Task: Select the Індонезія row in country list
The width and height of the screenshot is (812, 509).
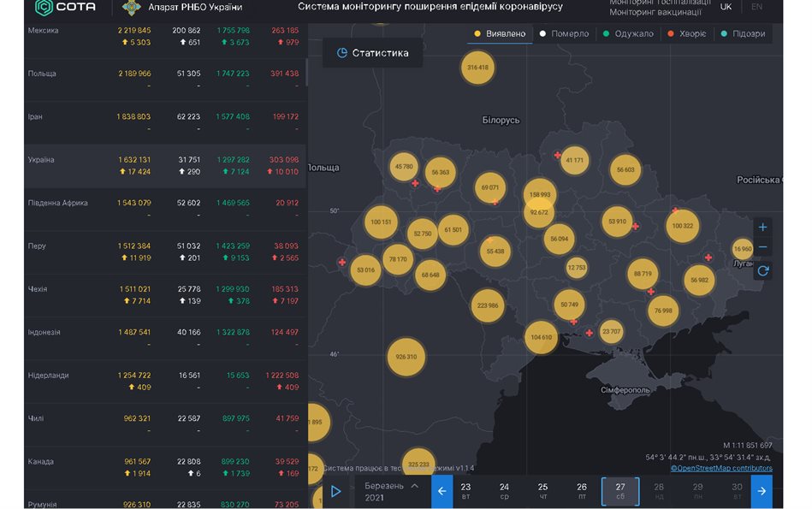Action: (x=164, y=338)
